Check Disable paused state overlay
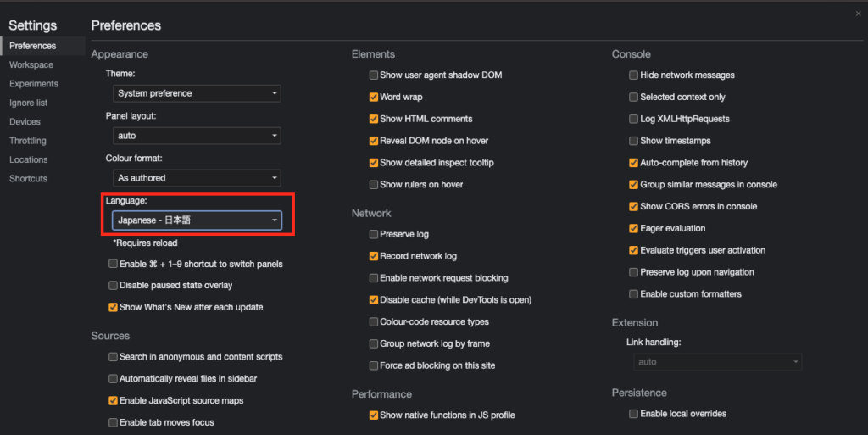The height and width of the screenshot is (435, 868). click(114, 286)
